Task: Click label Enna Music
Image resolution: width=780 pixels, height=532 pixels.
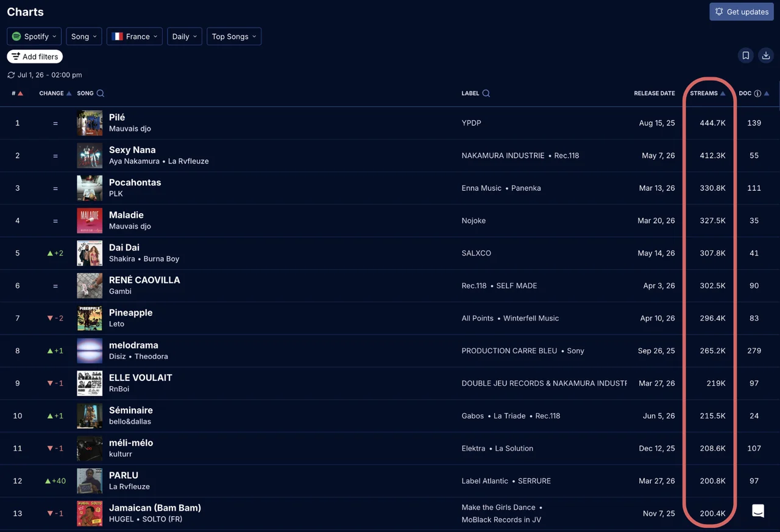Action: click(x=481, y=188)
